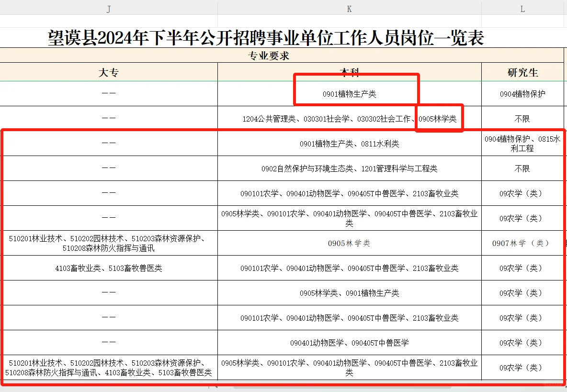Select the 大专 cell ending with 510208森林防火指挥与通讯
Screen dimensions: 567x392
coord(109,243)
